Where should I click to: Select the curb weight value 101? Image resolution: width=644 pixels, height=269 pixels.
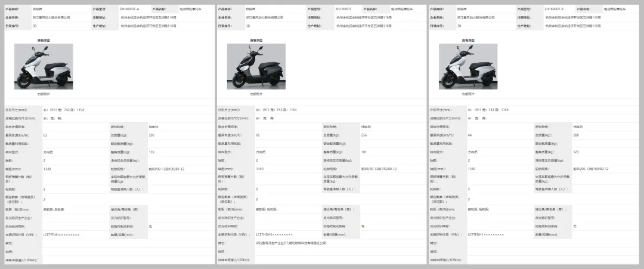pos(364,152)
